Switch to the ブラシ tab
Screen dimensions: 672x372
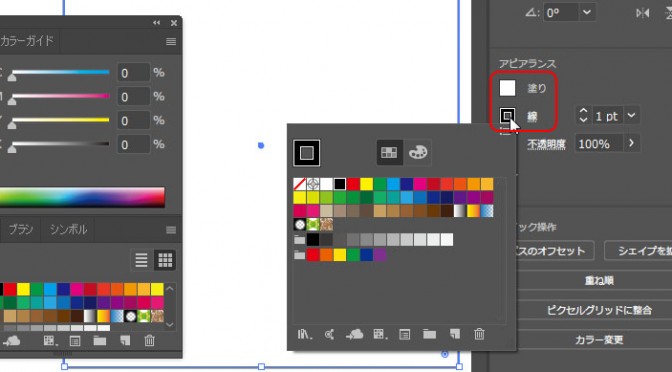click(21, 229)
